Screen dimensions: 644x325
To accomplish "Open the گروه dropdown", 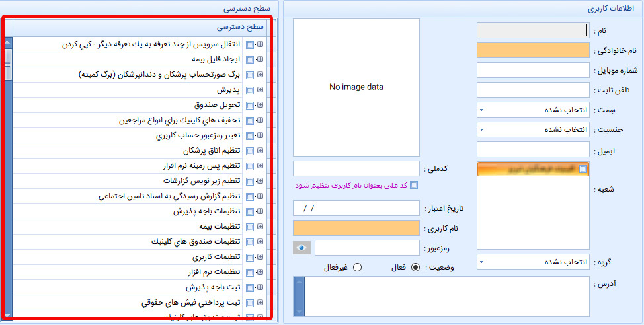I will 482,262.
